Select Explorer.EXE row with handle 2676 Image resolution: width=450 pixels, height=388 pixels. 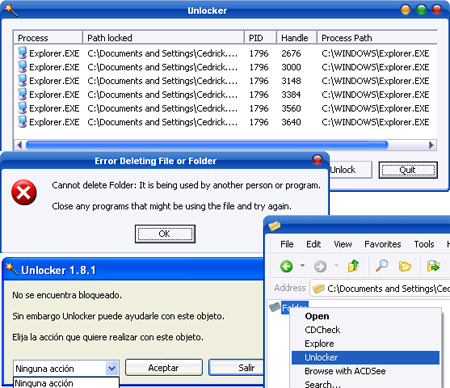point(225,53)
